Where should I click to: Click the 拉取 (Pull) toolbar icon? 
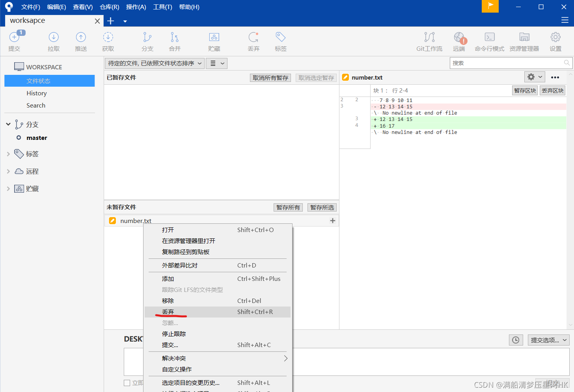coord(54,37)
